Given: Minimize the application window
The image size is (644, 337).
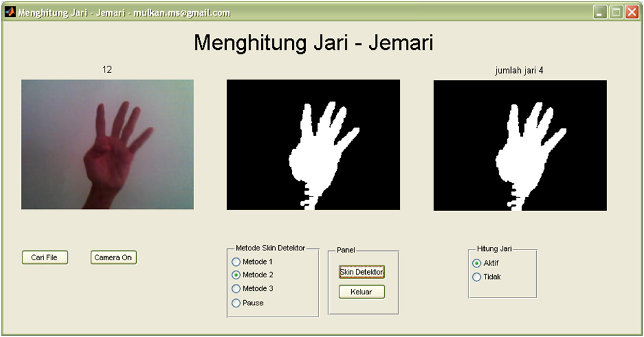Looking at the screenshot, I should 600,12.
